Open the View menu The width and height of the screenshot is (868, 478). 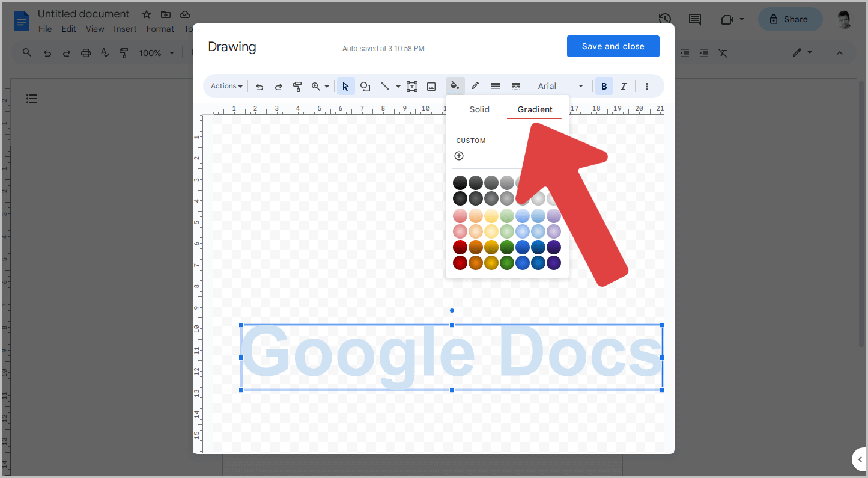tap(95, 29)
